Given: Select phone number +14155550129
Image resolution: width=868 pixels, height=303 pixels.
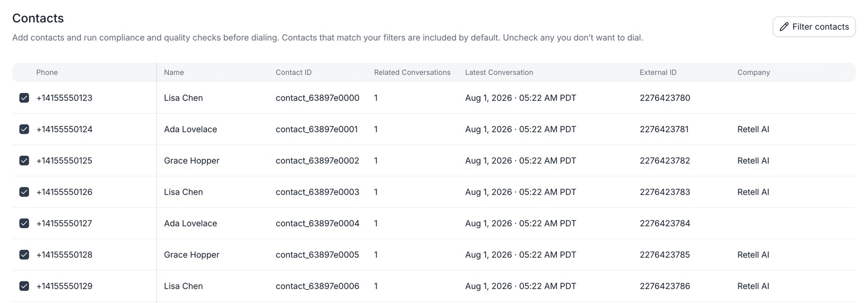Looking at the screenshot, I should (64, 286).
